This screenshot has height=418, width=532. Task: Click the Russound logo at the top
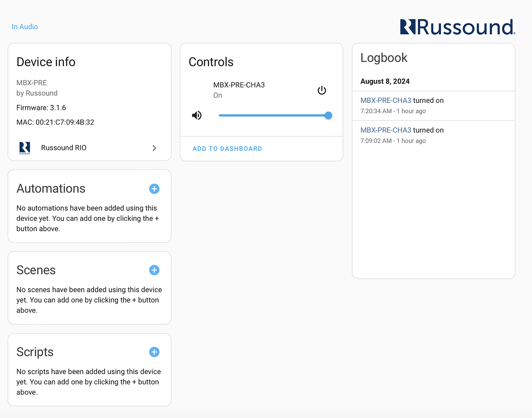(457, 26)
